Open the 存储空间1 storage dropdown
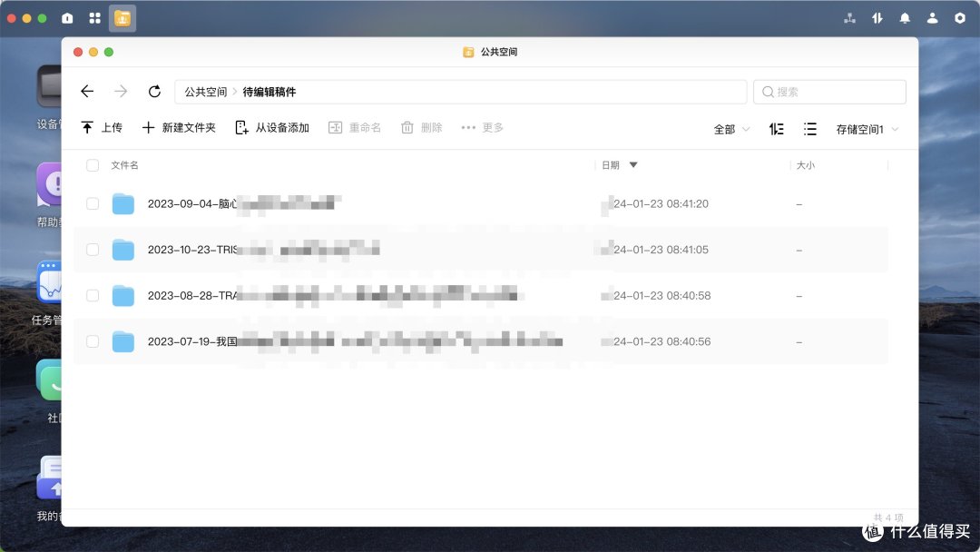Screen dimensions: 980x552 click(x=867, y=130)
